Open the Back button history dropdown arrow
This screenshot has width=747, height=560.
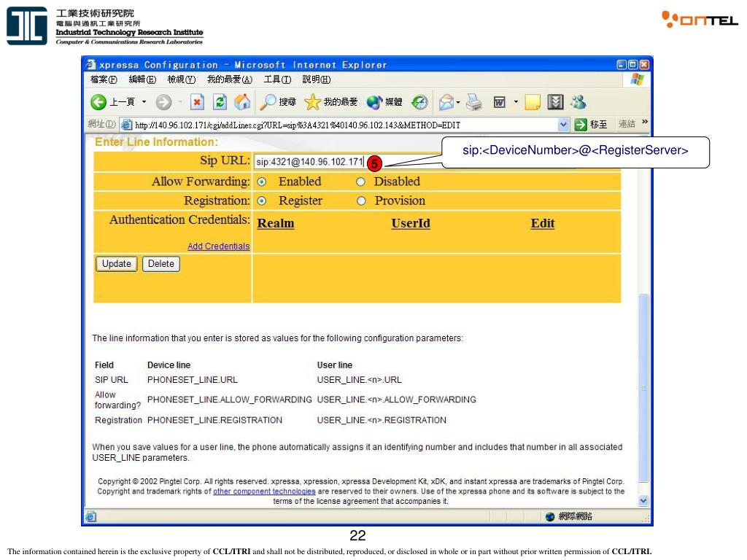(144, 102)
